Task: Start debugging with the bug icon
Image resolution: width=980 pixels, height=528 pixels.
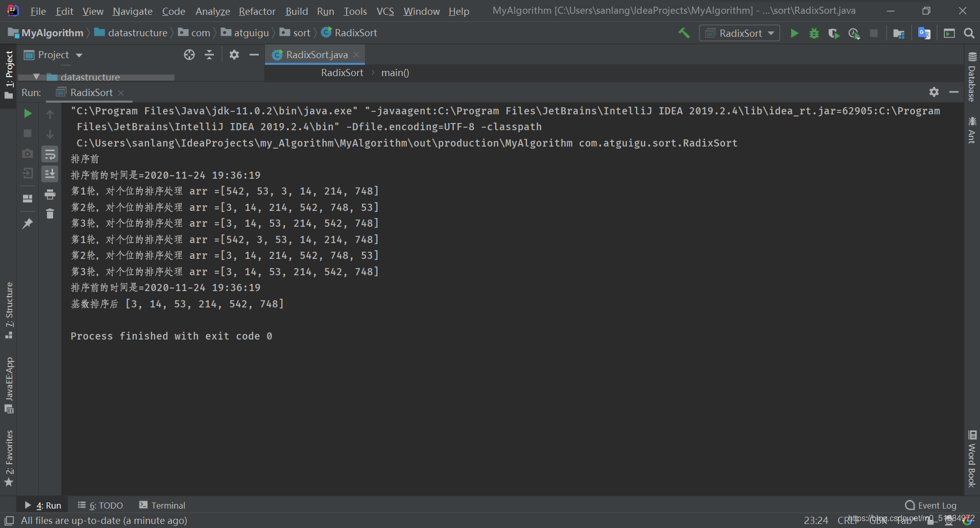Action: coord(814,33)
